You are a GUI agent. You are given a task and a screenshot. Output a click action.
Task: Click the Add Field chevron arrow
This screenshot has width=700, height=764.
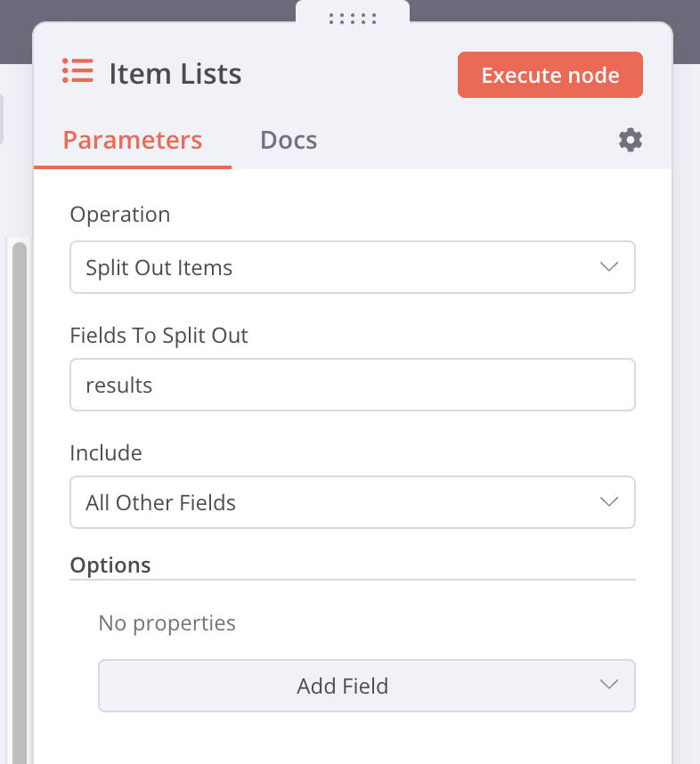[609, 686]
